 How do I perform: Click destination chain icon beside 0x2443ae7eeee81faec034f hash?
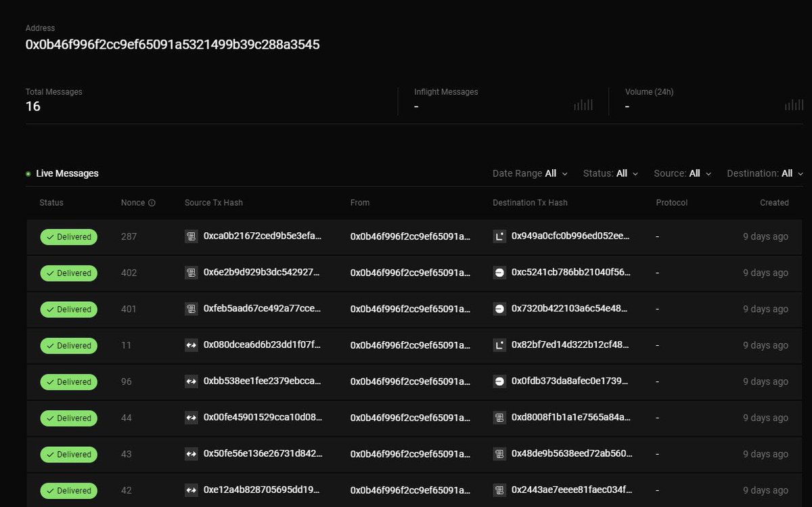tap(499, 490)
